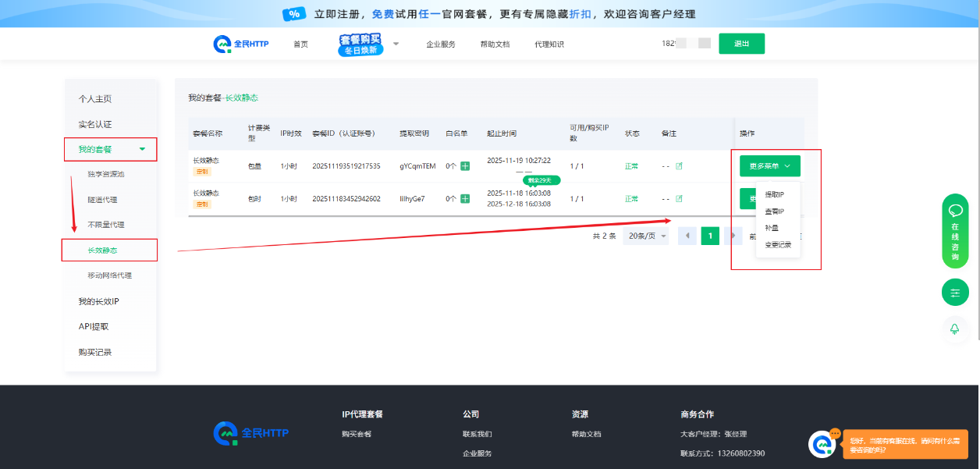Click the green 退出 logout button
This screenshot has height=469, width=980.
click(741, 44)
